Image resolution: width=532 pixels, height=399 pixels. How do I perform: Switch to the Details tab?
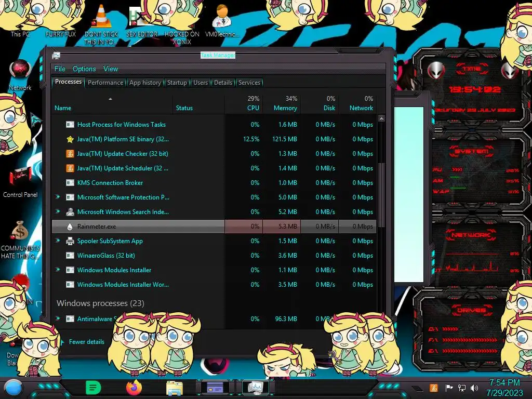pos(223,83)
